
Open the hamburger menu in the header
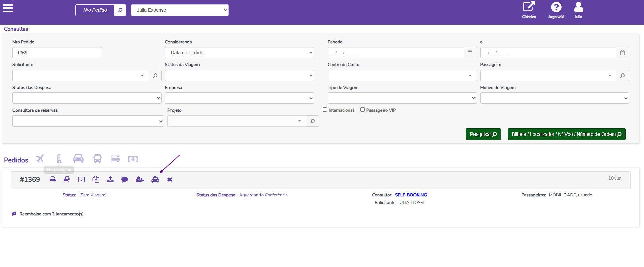coord(8,8)
